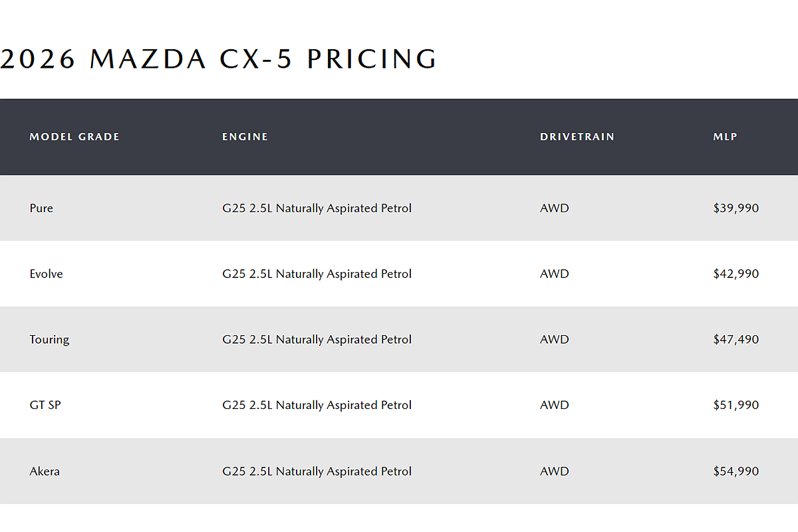
Task: Select the Pure model grade cell
Action: pyautogui.click(x=41, y=208)
